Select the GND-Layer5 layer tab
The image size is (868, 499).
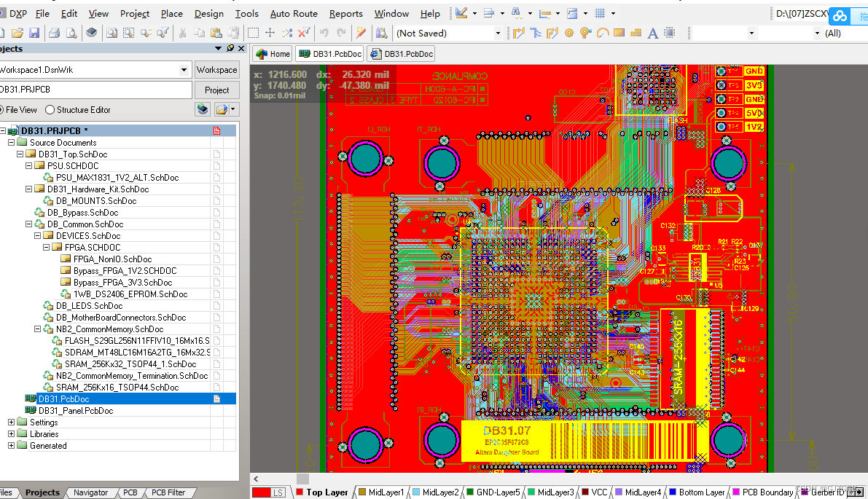coord(493,492)
